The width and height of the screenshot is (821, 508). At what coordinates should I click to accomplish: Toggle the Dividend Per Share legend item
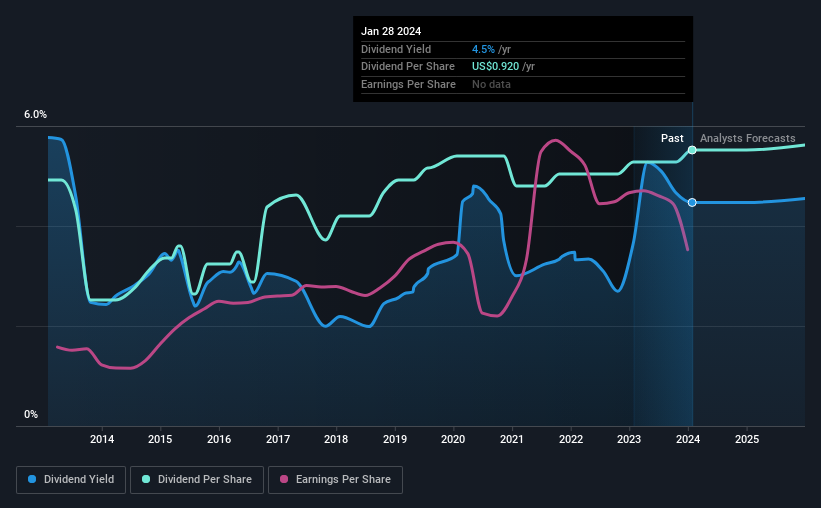197,480
